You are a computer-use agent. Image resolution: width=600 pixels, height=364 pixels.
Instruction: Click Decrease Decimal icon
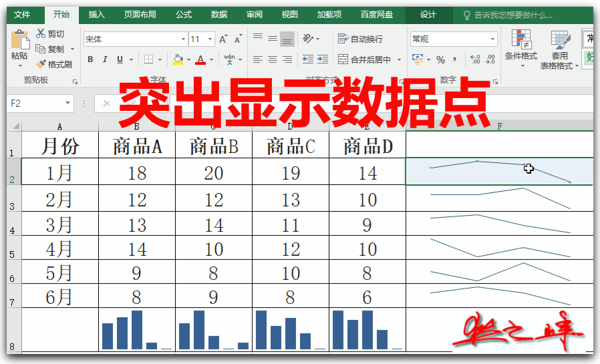(x=490, y=59)
